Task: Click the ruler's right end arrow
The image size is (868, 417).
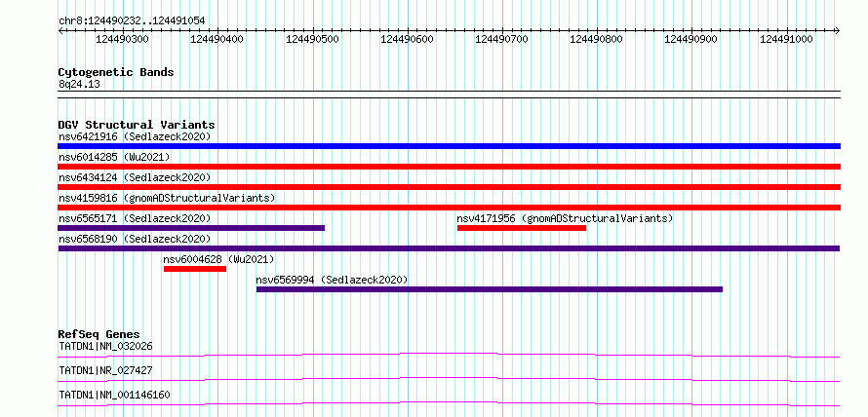Action: point(838,30)
